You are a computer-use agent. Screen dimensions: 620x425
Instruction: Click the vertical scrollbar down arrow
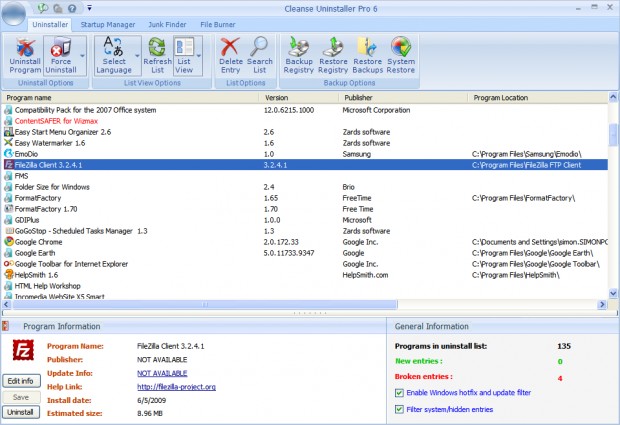[613, 293]
